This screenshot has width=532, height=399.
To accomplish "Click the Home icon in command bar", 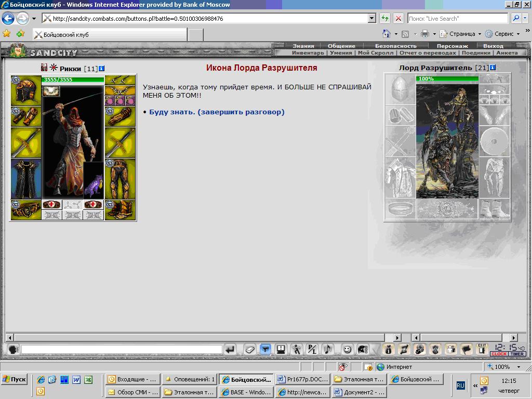I will [386, 34].
